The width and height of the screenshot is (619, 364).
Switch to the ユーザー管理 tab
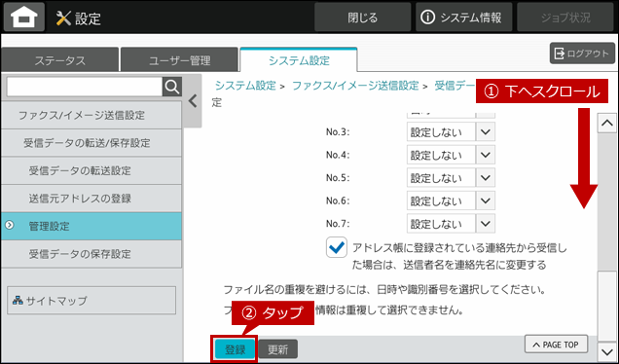tap(180, 60)
